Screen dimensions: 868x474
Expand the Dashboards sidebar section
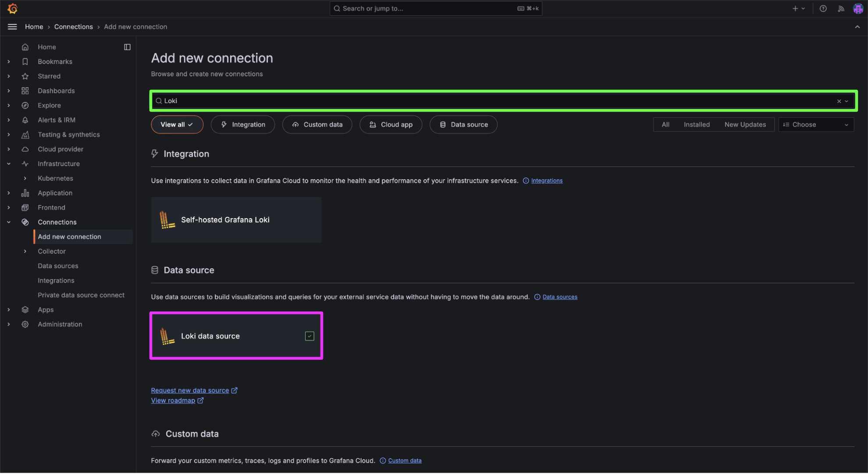[x=9, y=91]
